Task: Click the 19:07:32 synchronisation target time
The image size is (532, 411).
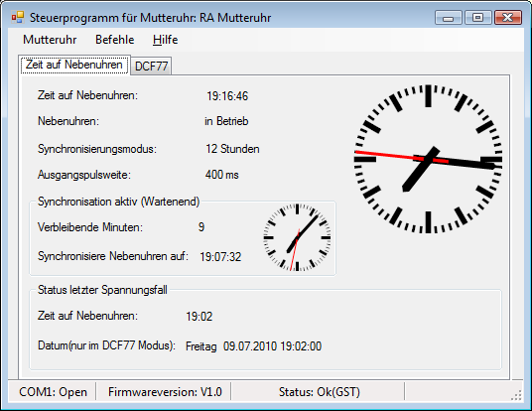Action: coord(220,257)
